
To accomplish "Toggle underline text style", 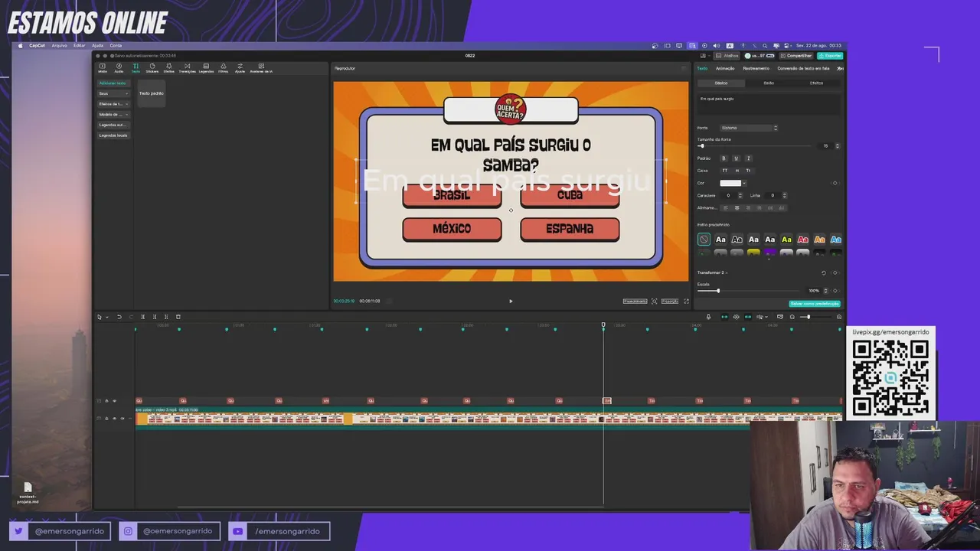I will coord(737,158).
